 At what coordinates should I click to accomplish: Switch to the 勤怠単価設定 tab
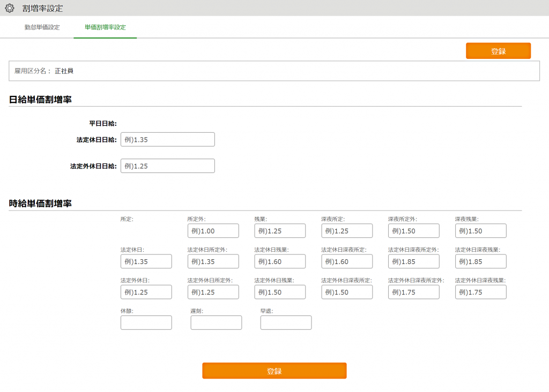point(42,27)
